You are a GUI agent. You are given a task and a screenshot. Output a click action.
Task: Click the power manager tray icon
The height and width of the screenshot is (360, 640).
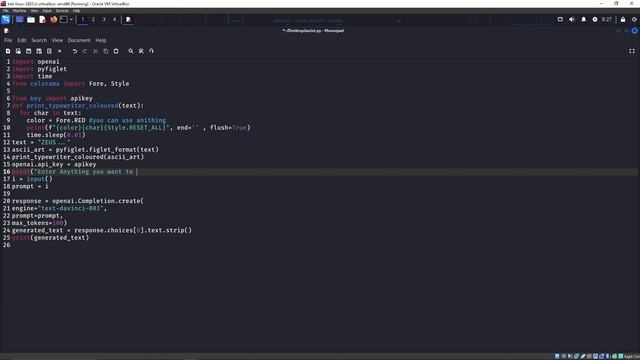(595, 19)
